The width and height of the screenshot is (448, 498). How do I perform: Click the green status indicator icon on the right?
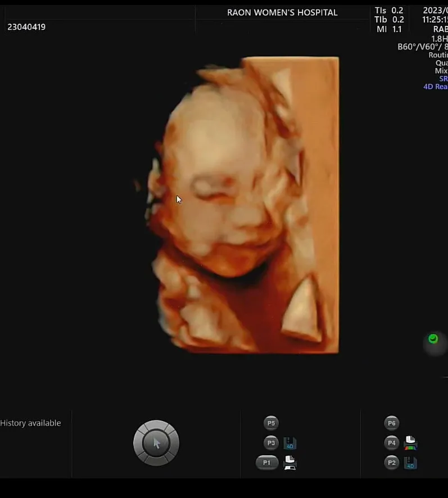pos(433,339)
